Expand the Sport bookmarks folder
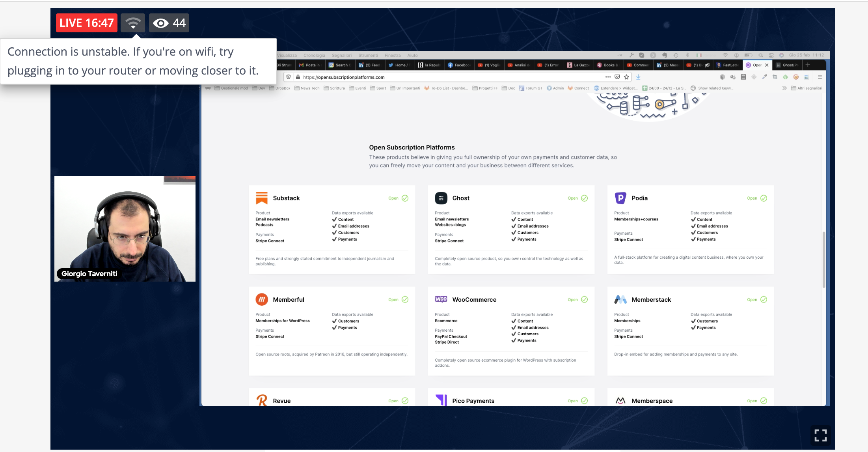The height and width of the screenshot is (452, 868). [378, 88]
